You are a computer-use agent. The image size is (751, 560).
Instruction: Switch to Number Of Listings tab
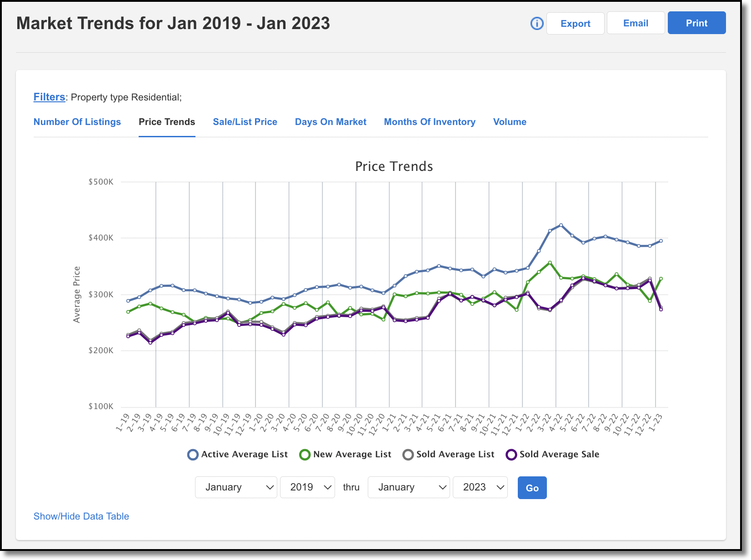coord(77,122)
